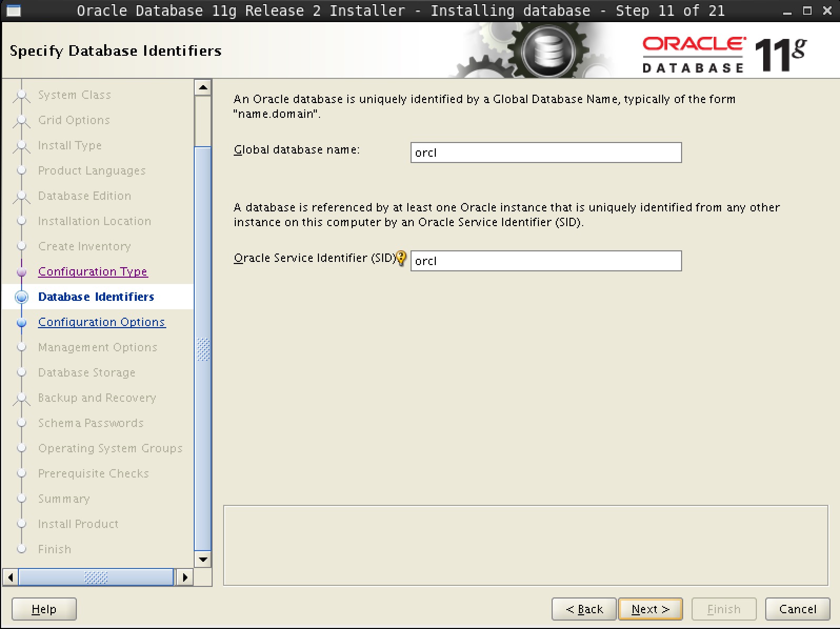Image resolution: width=840 pixels, height=629 pixels.
Task: Click the Grid Options step label
Action: [x=74, y=120]
